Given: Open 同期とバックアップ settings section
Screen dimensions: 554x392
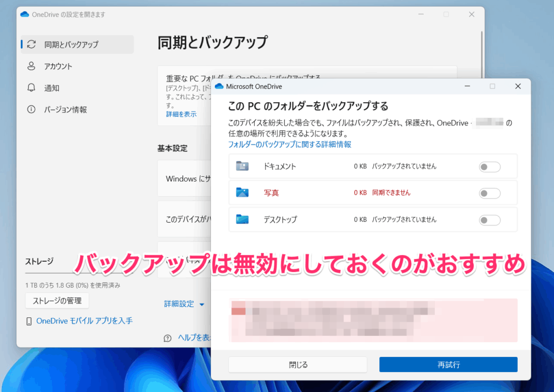Looking at the screenshot, I should pyautogui.click(x=77, y=44).
